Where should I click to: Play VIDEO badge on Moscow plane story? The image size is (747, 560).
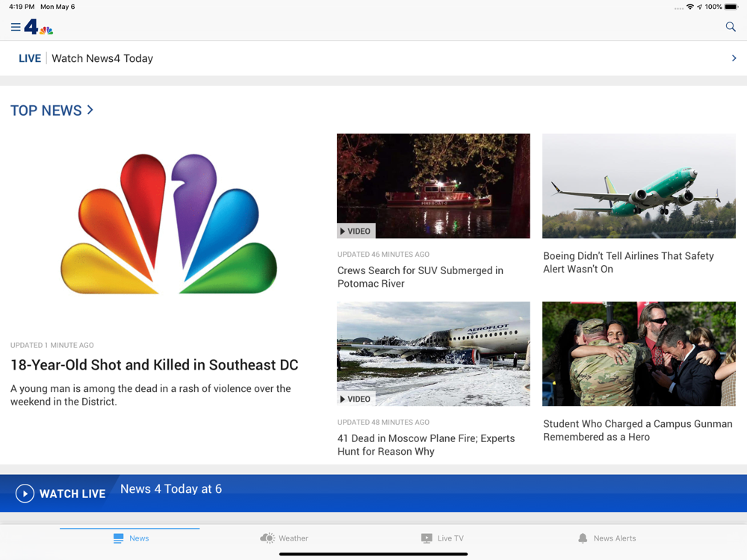[x=356, y=399]
